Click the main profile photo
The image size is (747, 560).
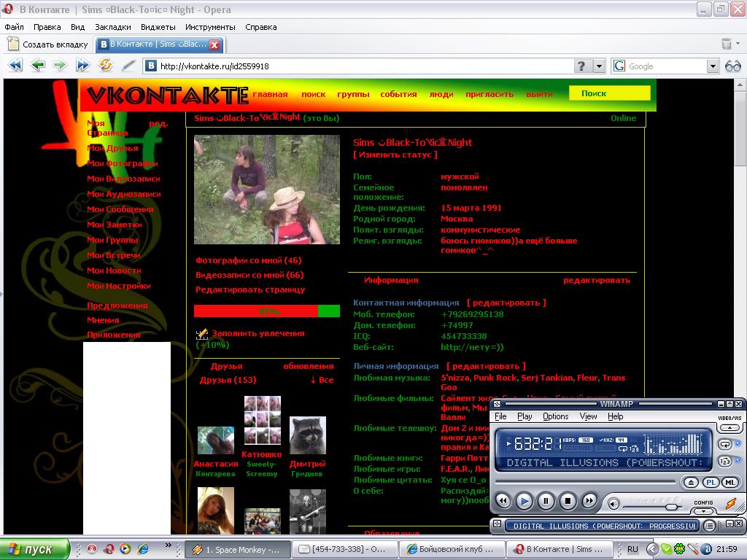267,190
